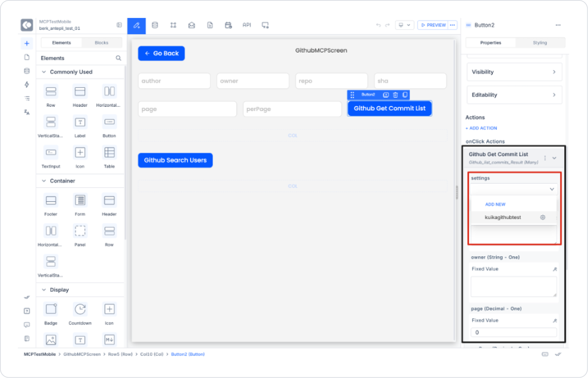588x378 pixels.
Task: Open the translation language icon in sidebar
Action: 27,112
